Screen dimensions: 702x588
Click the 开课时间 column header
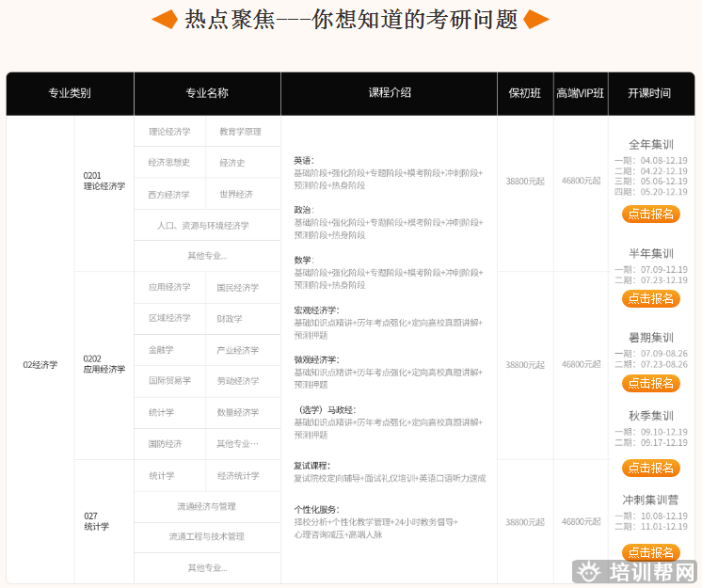(x=650, y=93)
